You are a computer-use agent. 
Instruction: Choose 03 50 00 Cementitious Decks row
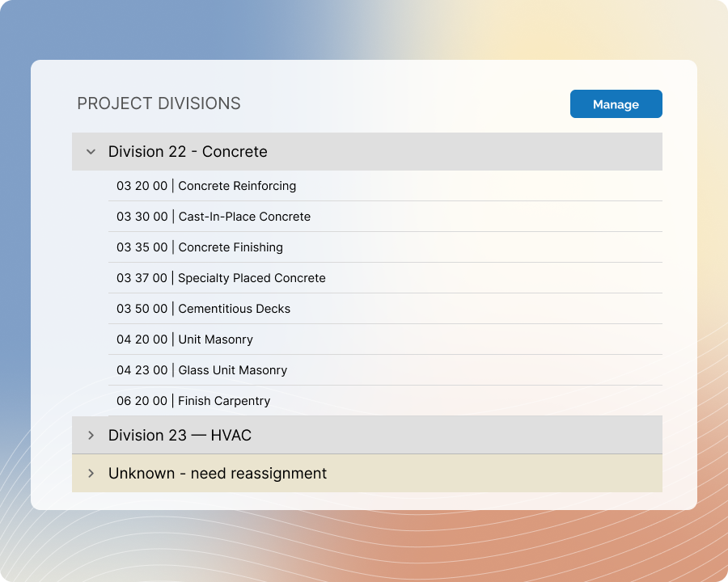(x=385, y=309)
